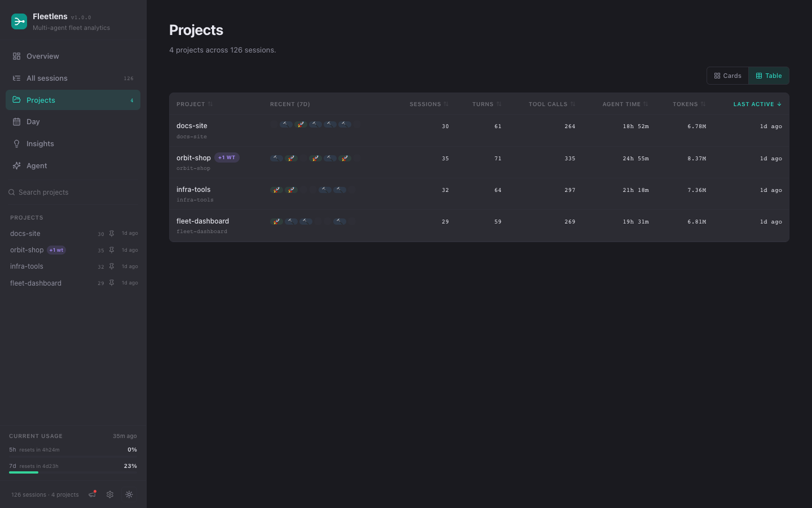Click the calendar icon for Day
This screenshot has height=508, width=812.
(x=16, y=122)
